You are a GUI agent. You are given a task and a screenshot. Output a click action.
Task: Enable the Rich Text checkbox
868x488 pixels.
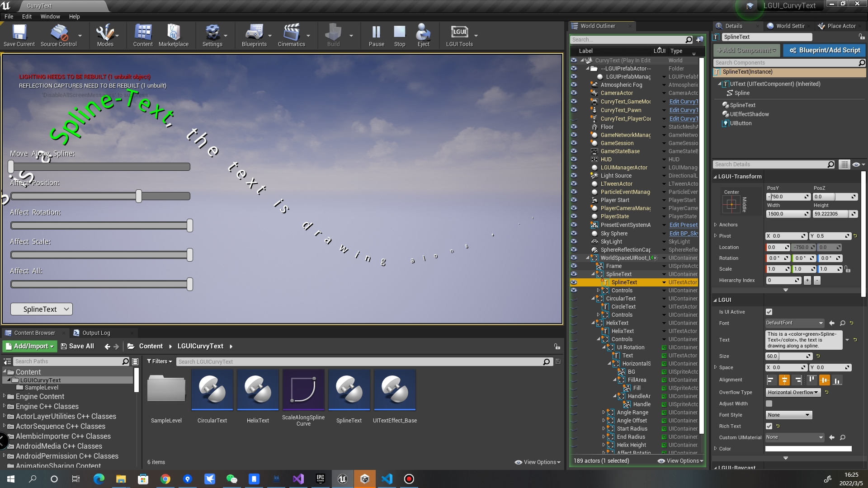coord(769,426)
